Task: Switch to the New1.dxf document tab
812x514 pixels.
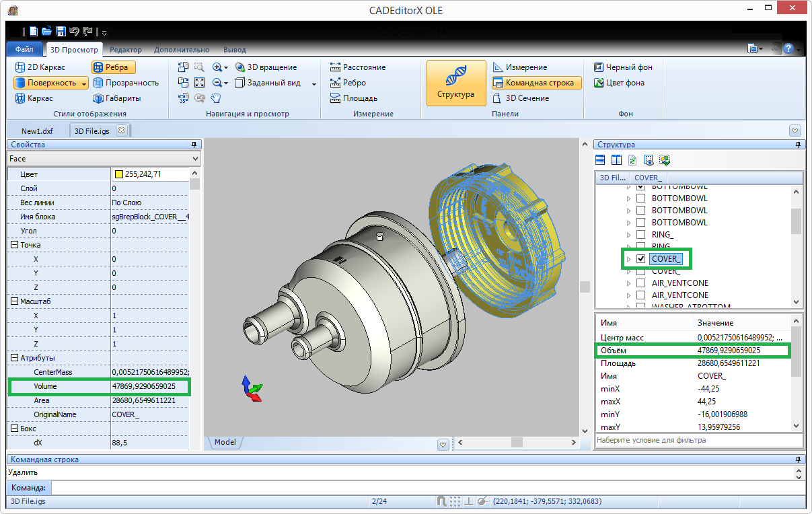Action: (x=37, y=131)
